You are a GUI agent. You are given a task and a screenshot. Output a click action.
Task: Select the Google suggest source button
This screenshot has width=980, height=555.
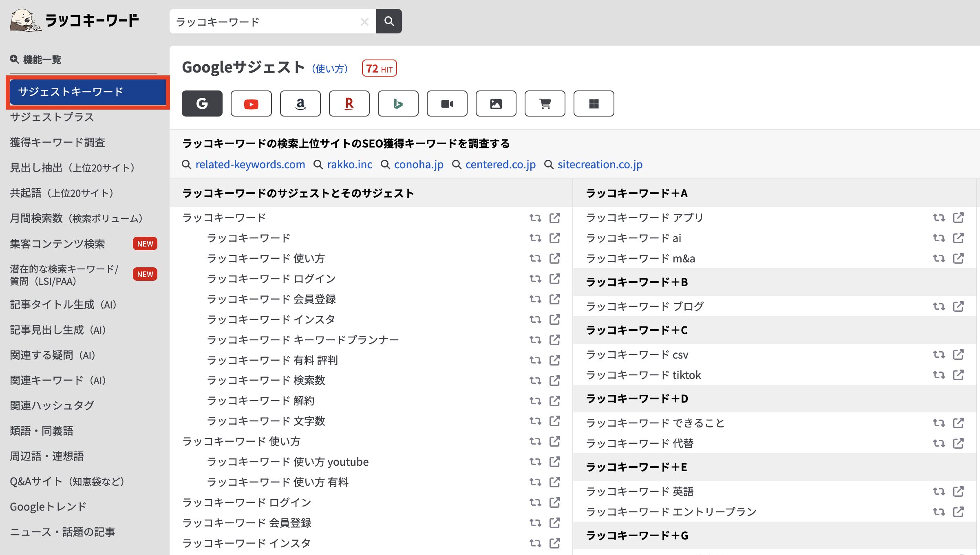[x=202, y=104]
